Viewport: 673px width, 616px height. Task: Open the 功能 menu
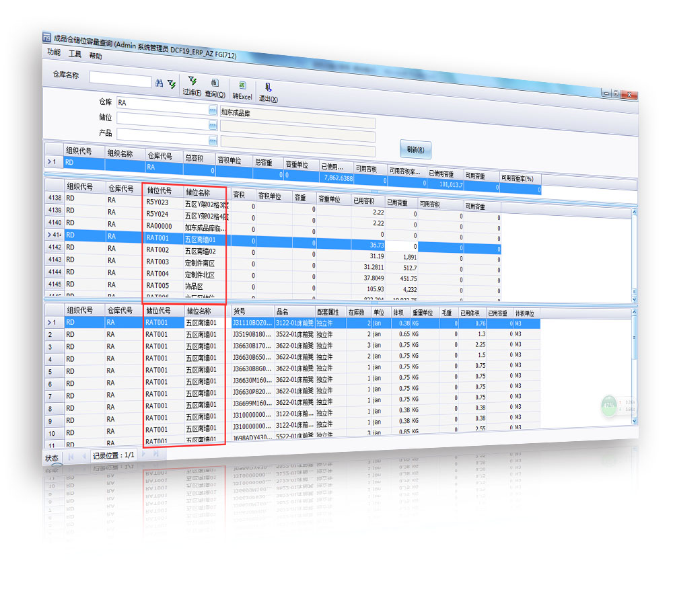tap(54, 52)
